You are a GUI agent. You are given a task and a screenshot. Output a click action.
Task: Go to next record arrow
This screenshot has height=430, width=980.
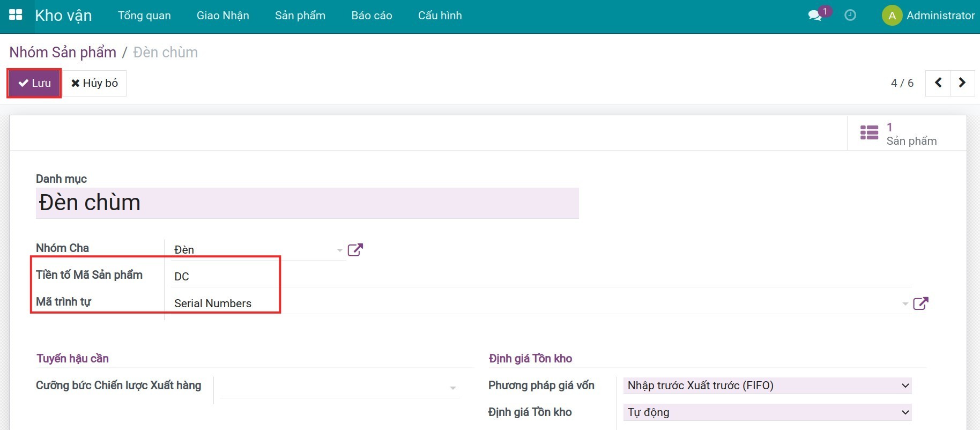pyautogui.click(x=962, y=83)
